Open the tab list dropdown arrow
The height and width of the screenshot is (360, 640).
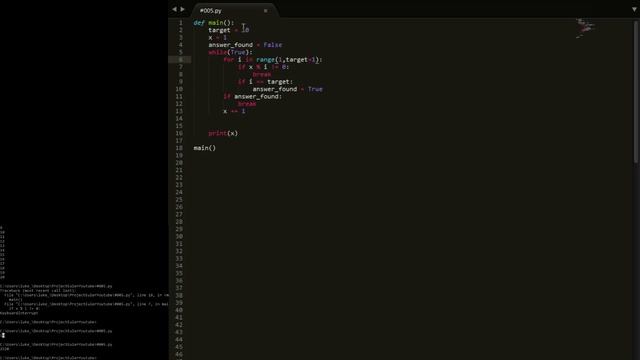(635, 9)
